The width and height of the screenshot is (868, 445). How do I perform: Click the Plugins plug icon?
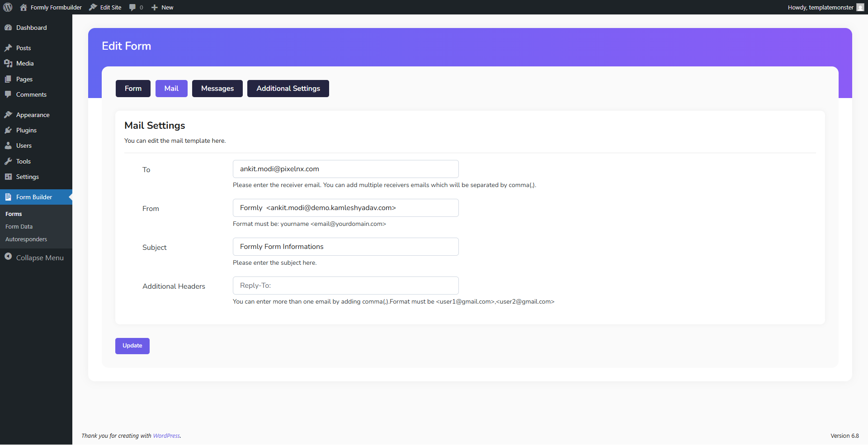8,130
